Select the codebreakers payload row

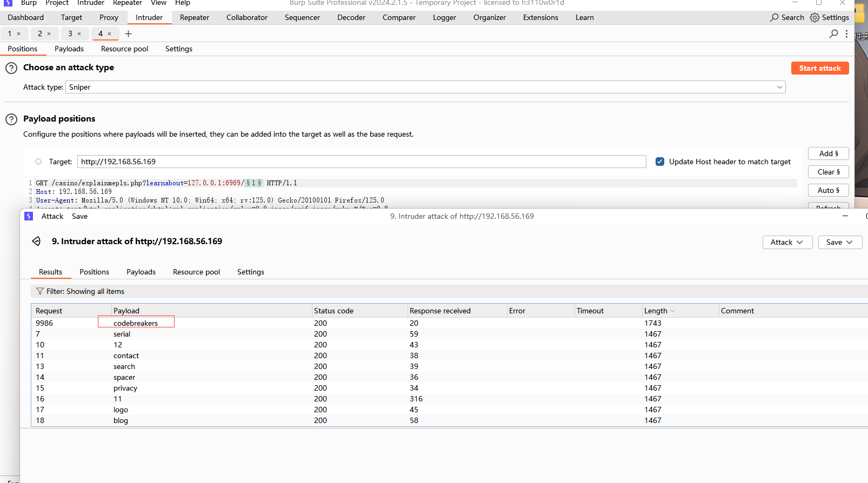click(x=449, y=323)
